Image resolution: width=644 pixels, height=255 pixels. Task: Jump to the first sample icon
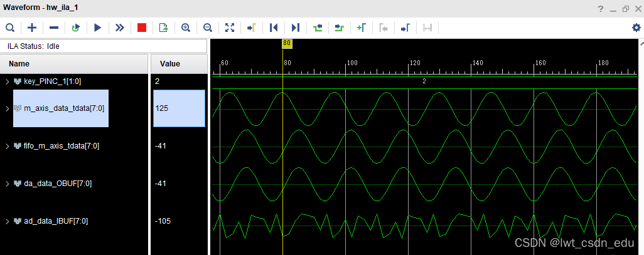click(x=274, y=28)
